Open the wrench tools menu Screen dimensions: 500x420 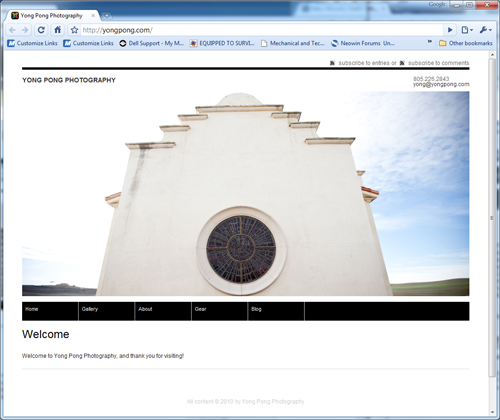[486, 30]
